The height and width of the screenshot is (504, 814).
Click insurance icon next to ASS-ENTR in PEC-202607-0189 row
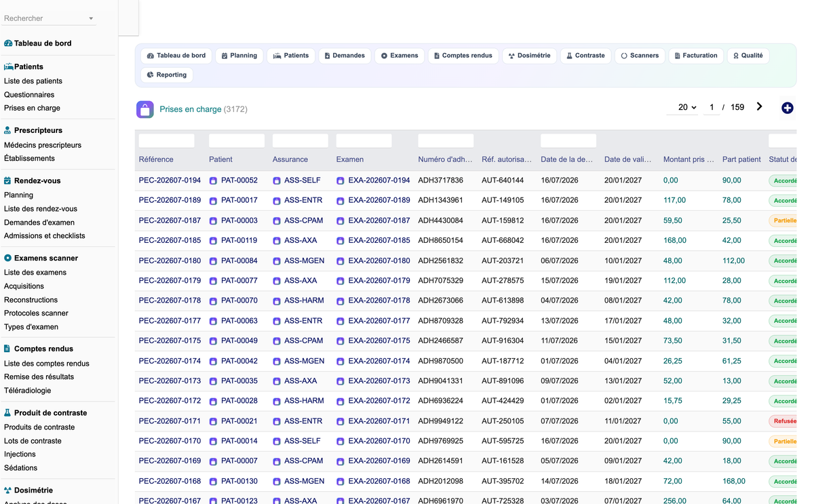click(x=277, y=201)
